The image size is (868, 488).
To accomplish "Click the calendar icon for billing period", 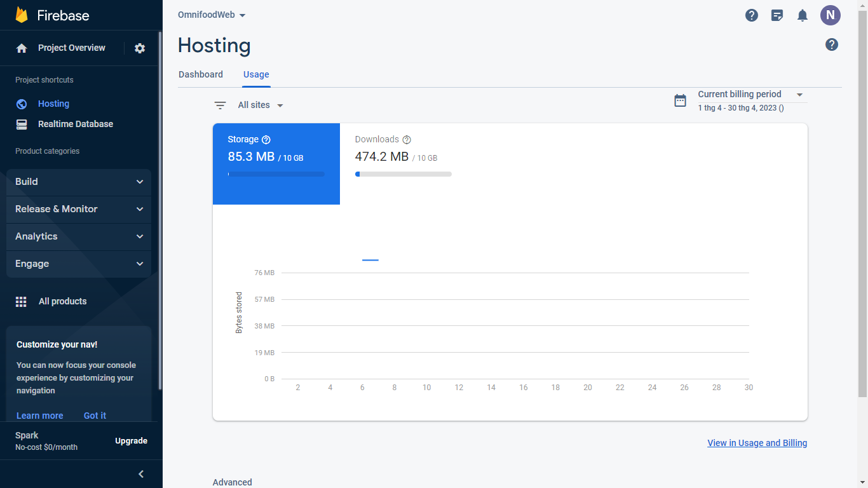I will click(680, 100).
